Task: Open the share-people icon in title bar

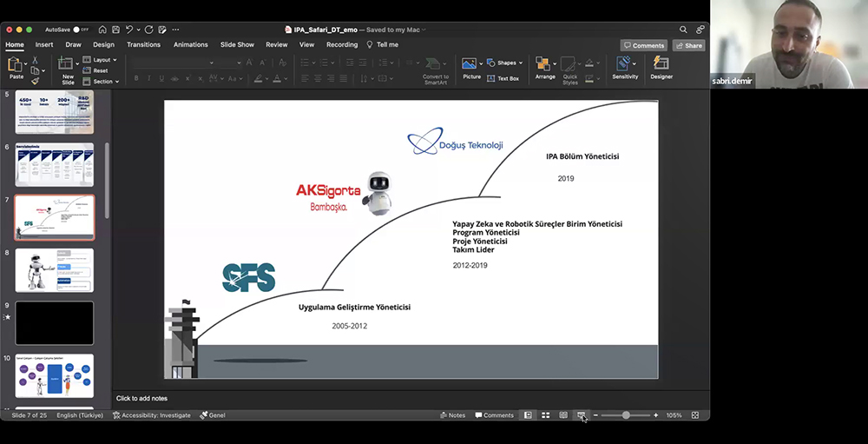Action: coord(700,30)
